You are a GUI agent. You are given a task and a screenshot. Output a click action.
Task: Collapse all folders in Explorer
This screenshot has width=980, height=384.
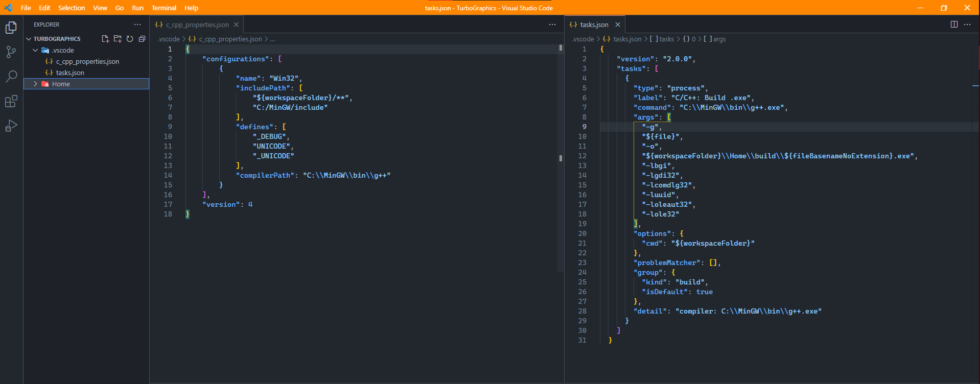(142, 39)
